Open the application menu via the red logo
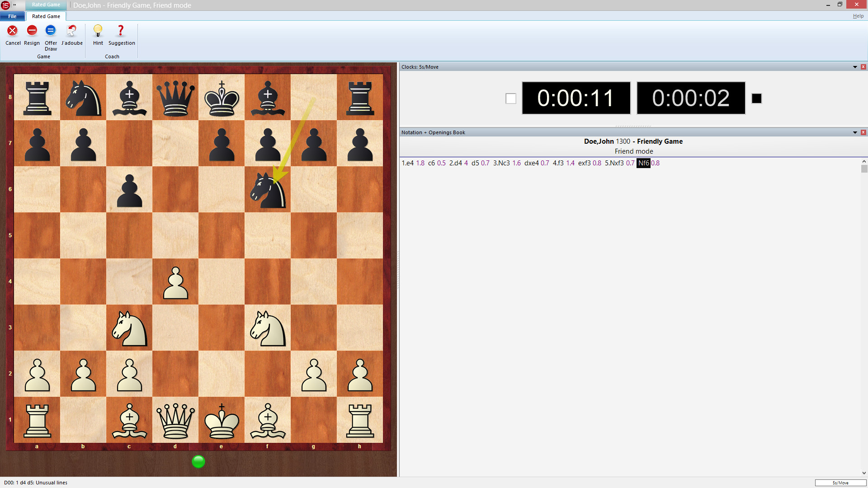The width and height of the screenshot is (868, 488). coord(5,5)
